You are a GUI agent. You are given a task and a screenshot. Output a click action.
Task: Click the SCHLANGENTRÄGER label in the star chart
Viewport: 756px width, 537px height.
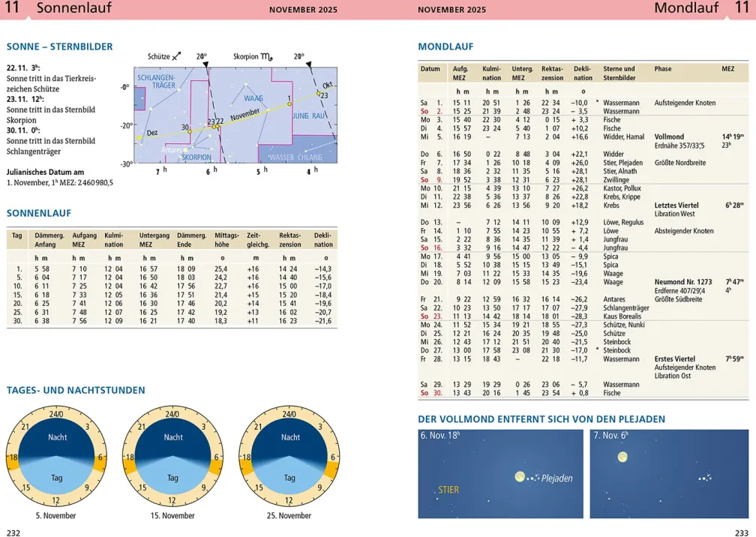(x=157, y=81)
